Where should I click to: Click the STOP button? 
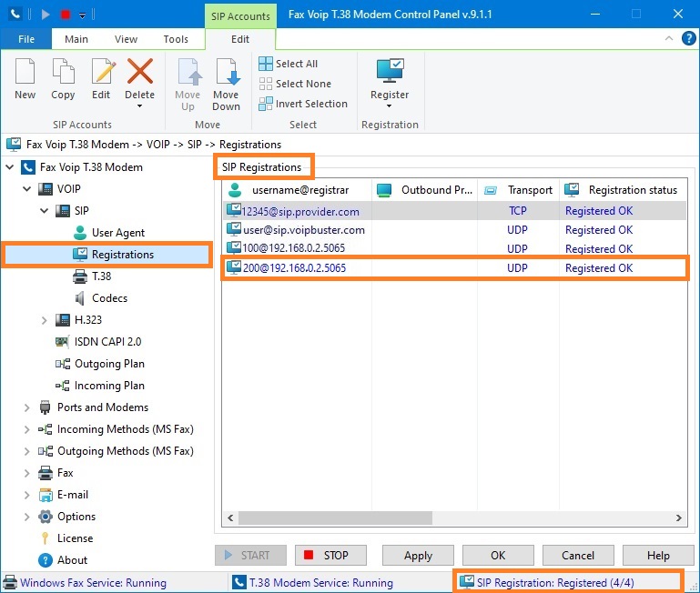tap(330, 556)
